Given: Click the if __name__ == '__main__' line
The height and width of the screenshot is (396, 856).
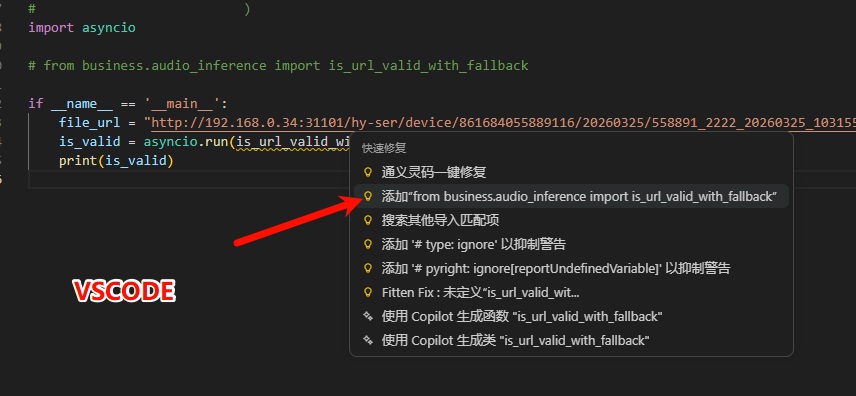Looking at the screenshot, I should click(128, 104).
